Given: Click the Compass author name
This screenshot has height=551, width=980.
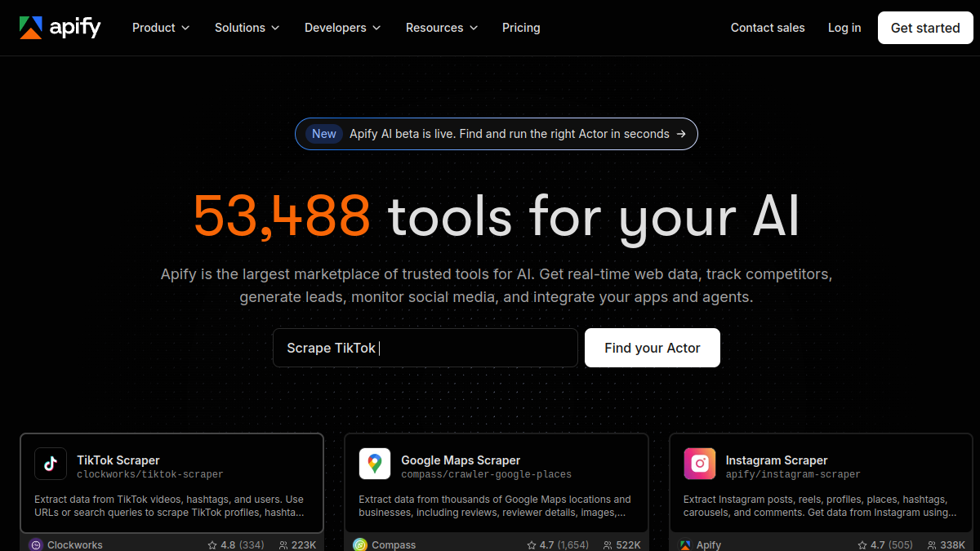Looking at the screenshot, I should [x=394, y=544].
